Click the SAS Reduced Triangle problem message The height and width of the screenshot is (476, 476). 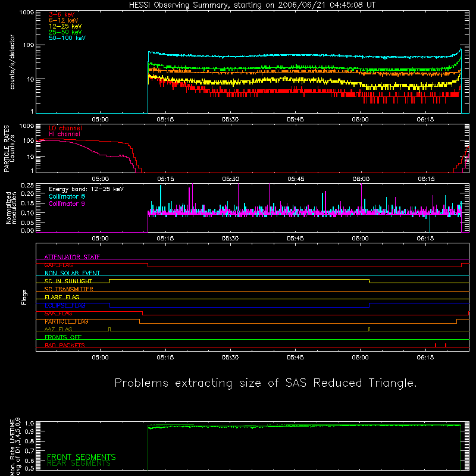[x=265, y=383]
